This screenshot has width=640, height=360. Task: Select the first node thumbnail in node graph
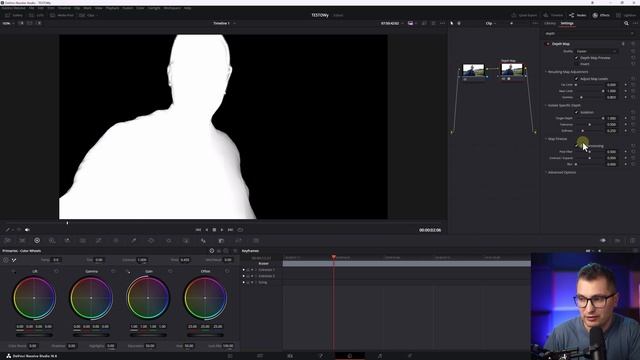tap(473, 70)
